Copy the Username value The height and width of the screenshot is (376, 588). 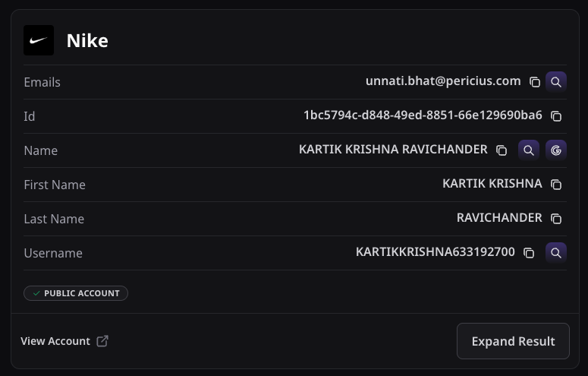pos(529,253)
